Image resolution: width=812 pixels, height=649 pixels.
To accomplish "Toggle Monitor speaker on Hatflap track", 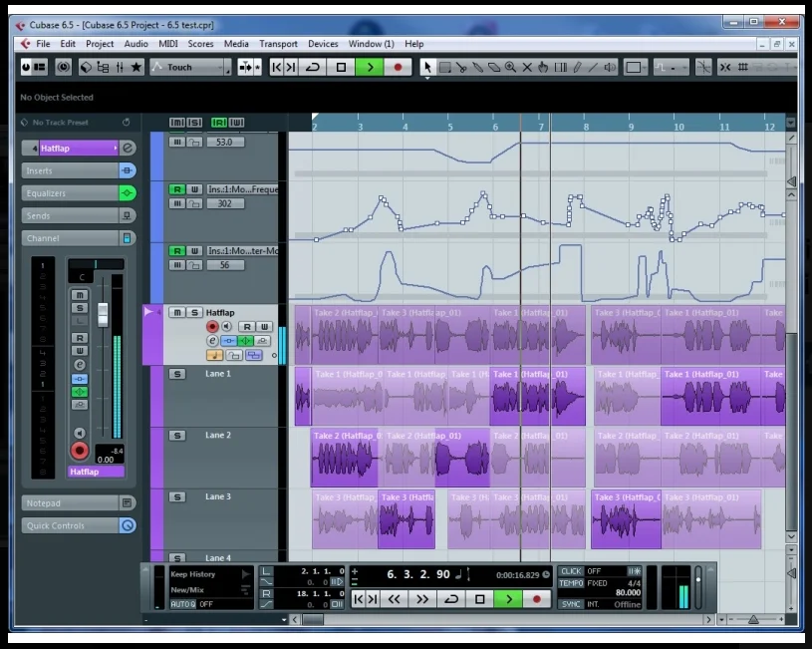I will tap(227, 327).
